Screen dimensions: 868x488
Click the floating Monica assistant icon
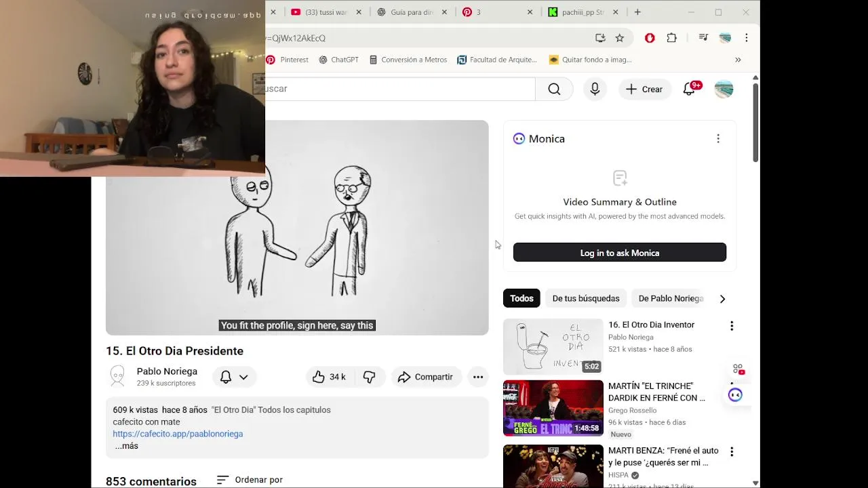735,394
